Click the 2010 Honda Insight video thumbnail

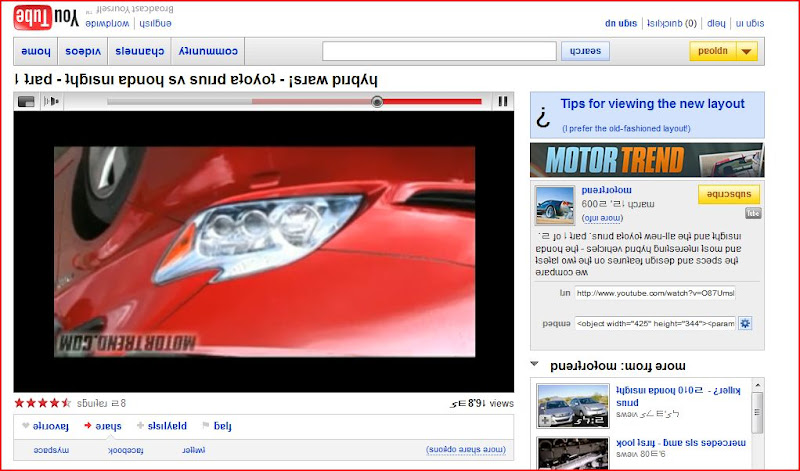573,406
